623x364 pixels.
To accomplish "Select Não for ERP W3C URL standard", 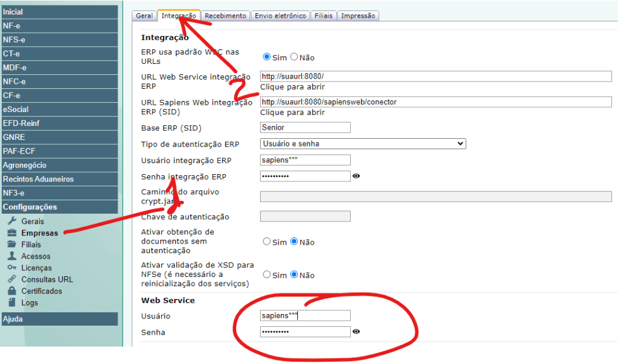I will pos(294,57).
